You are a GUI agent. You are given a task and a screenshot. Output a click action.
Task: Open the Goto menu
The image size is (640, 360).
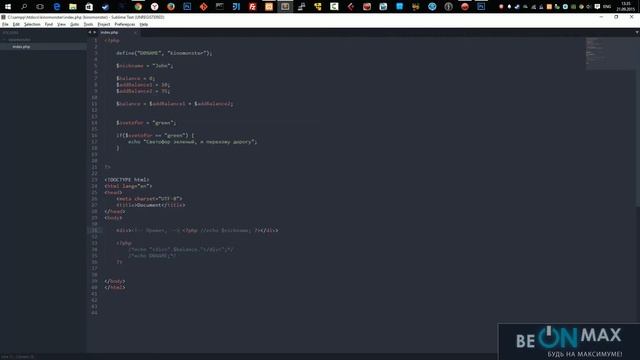pyautogui.click(x=74, y=24)
